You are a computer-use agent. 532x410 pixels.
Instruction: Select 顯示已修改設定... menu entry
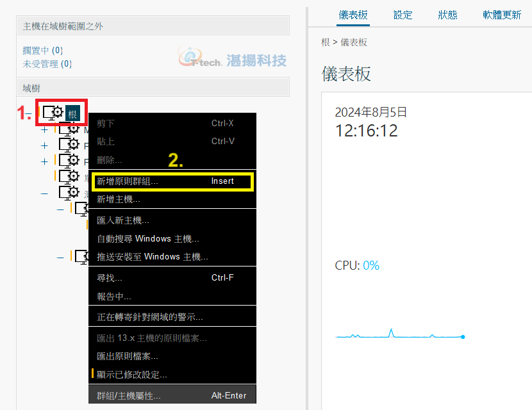click(x=132, y=374)
